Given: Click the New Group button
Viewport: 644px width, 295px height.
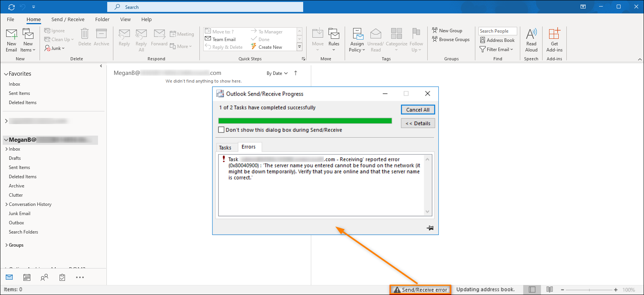Looking at the screenshot, I should [447, 30].
